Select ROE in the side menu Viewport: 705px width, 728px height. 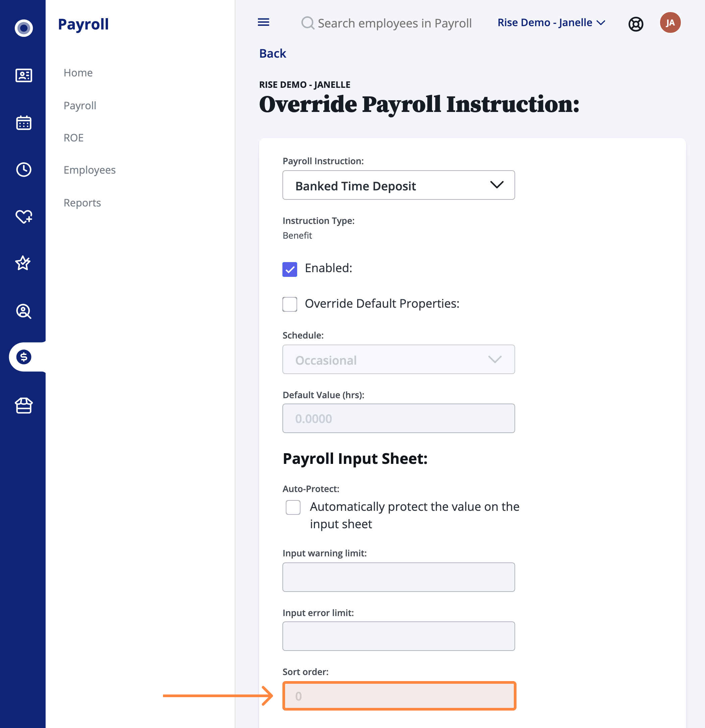tap(73, 138)
